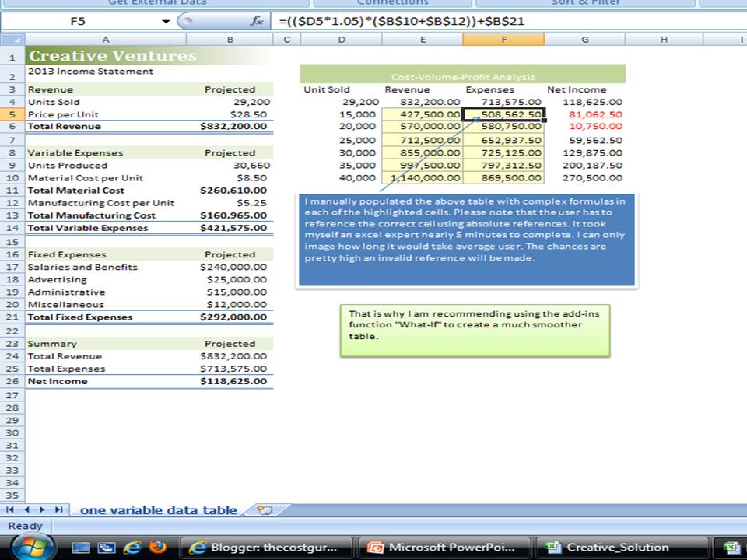This screenshot has width=747, height=560.
Task: Select the 'one variable data table' sheet tab
Action: (x=158, y=510)
